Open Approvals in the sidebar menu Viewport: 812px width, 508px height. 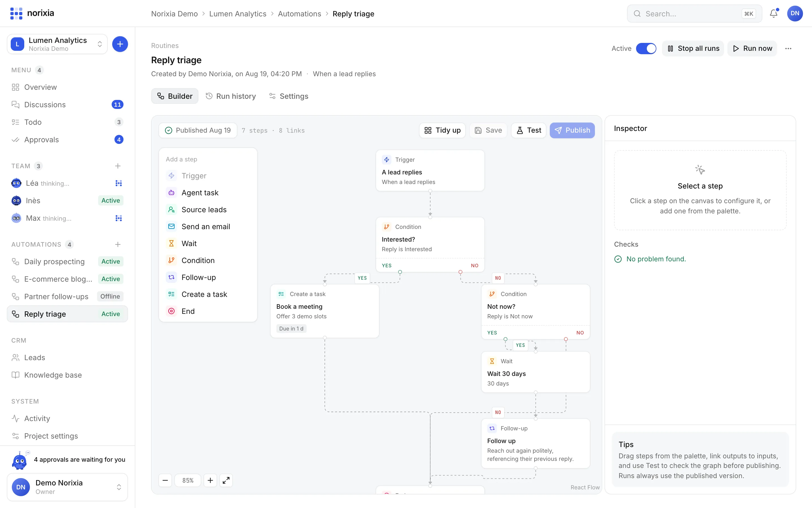coord(67,139)
